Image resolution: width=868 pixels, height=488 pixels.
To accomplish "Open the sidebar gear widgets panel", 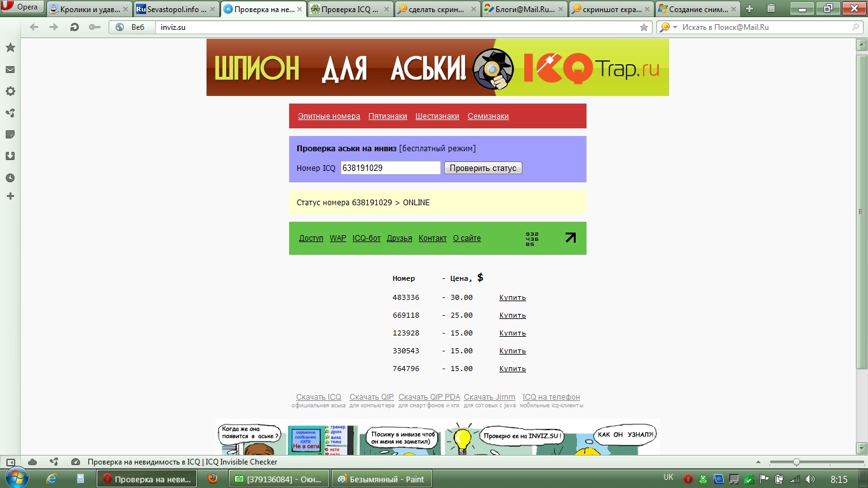I will click(x=10, y=91).
